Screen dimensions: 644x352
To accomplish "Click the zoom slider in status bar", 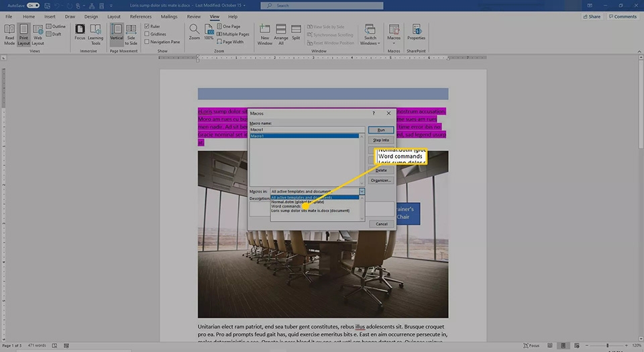I will 607,345.
